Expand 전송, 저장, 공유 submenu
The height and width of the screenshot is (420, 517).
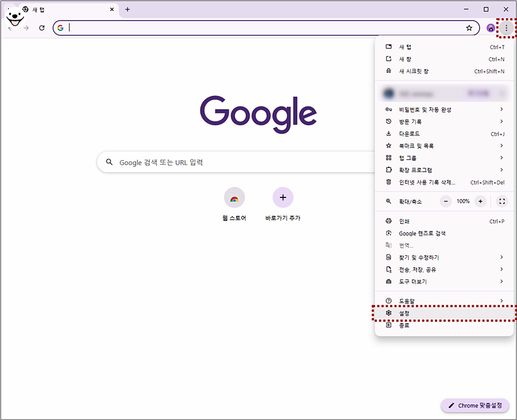(x=445, y=270)
